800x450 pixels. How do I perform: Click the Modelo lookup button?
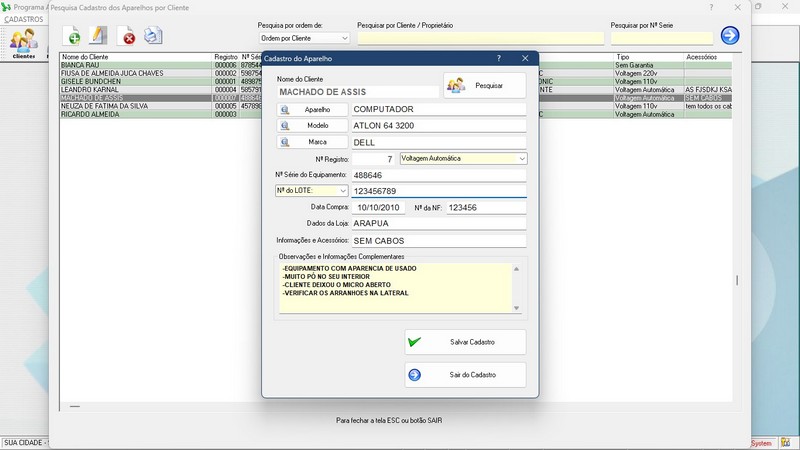310,126
